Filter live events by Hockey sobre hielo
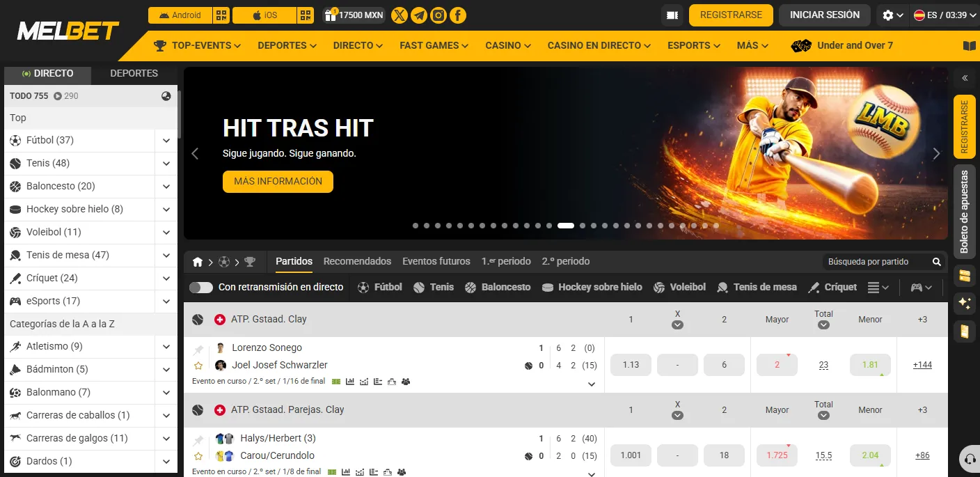This screenshot has width=980, height=477. click(592, 287)
